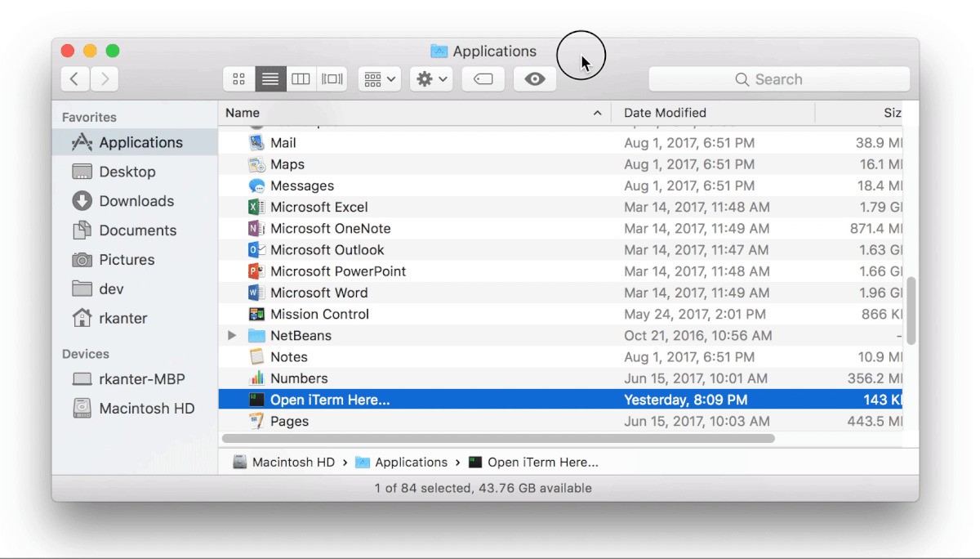
Task: Click the Microsoft PowerPoint icon
Action: pos(257,271)
